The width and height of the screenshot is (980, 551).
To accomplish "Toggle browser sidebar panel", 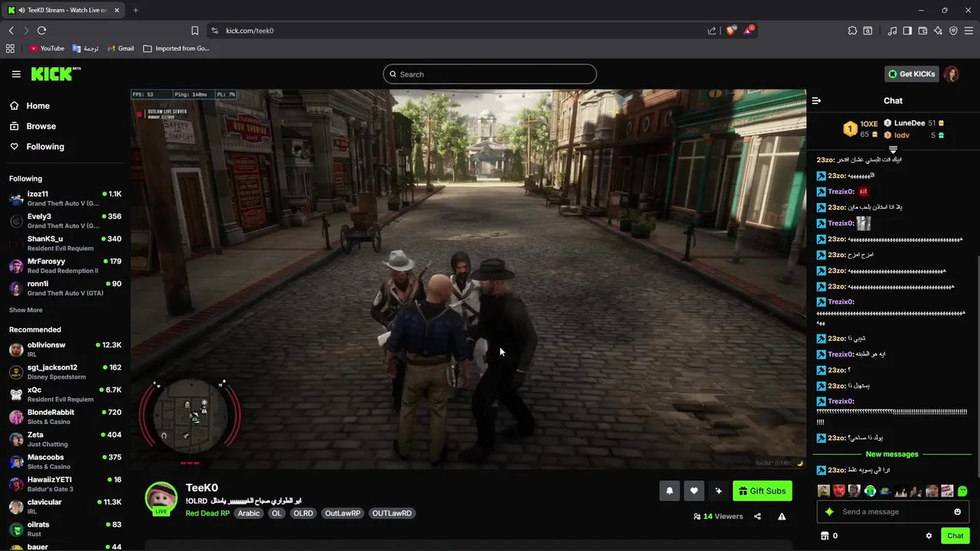I will tap(907, 31).
